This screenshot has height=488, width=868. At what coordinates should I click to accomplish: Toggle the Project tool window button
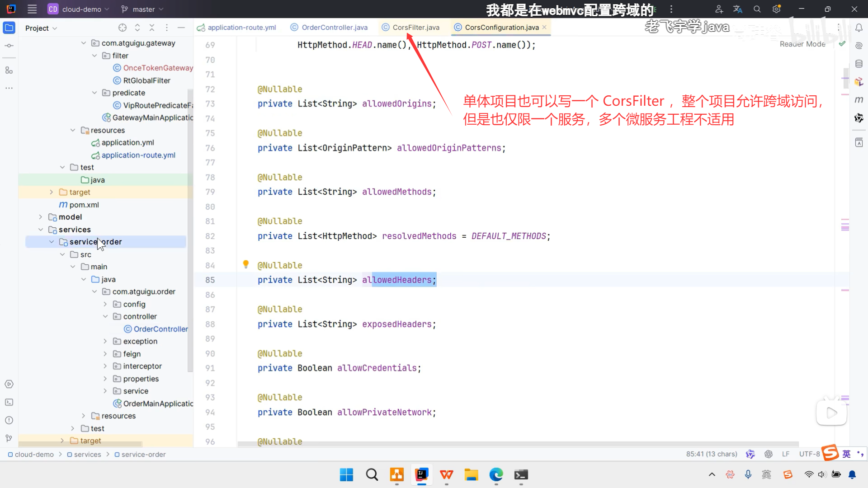(9, 28)
